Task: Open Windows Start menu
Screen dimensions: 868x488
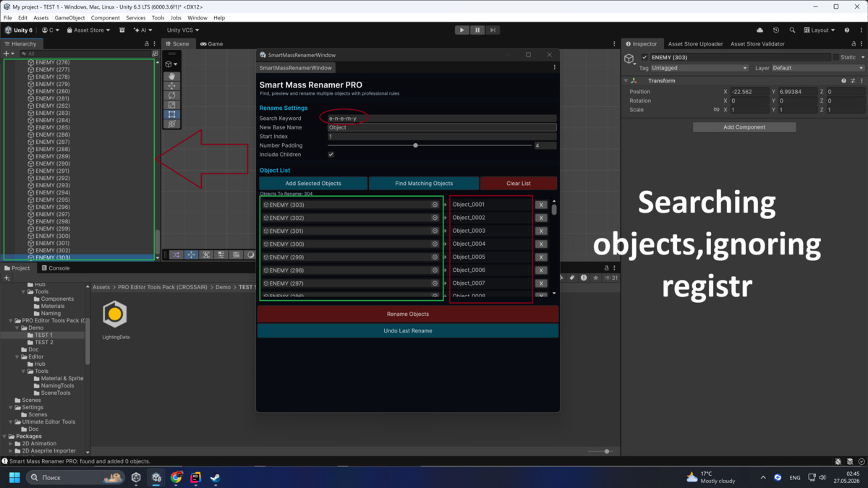Action: coord(14,478)
